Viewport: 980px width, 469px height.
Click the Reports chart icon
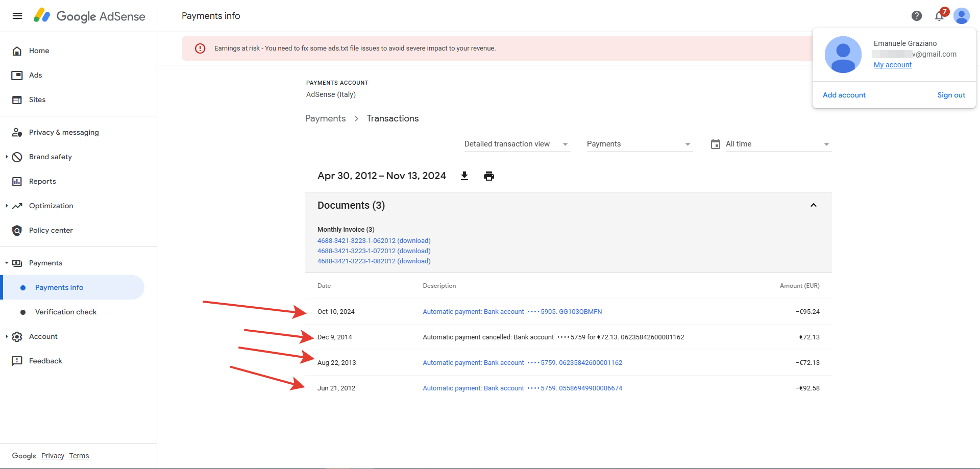click(x=17, y=181)
